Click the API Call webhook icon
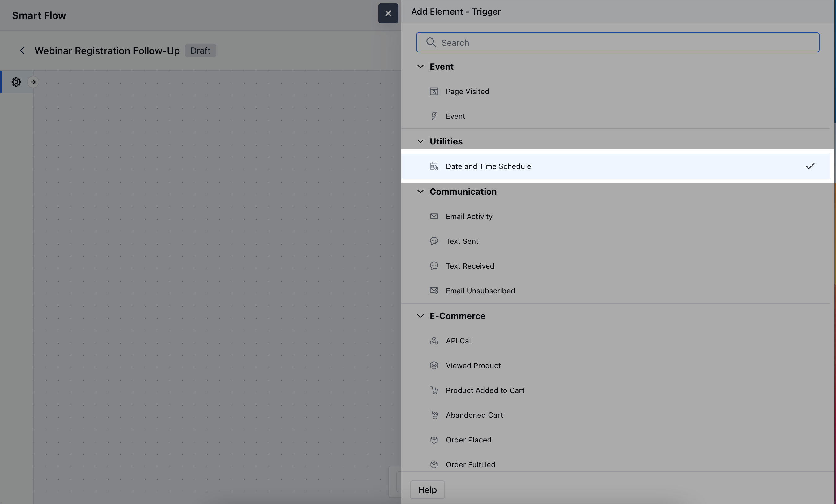The width and height of the screenshot is (836, 504). pyautogui.click(x=434, y=341)
